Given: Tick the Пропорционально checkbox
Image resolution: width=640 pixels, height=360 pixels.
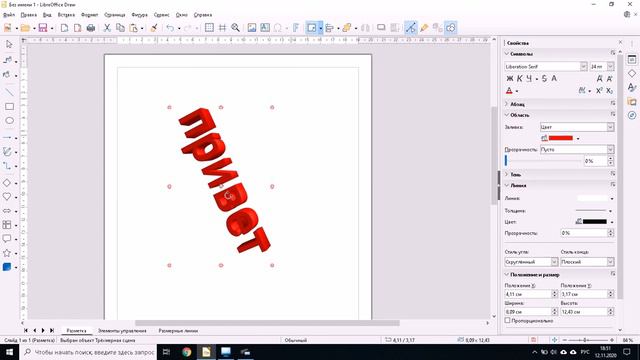Looking at the screenshot, I should (507, 321).
